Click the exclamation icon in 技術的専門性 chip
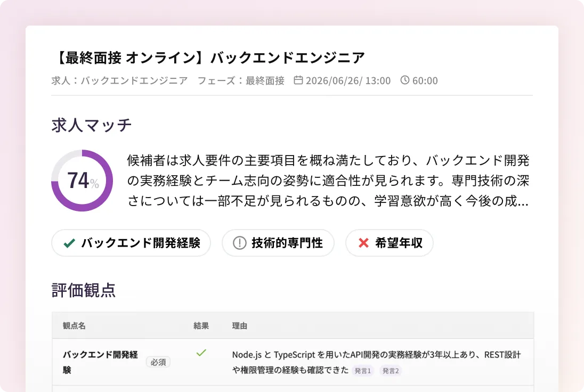Viewport: 584px width, 392px height. click(x=239, y=243)
